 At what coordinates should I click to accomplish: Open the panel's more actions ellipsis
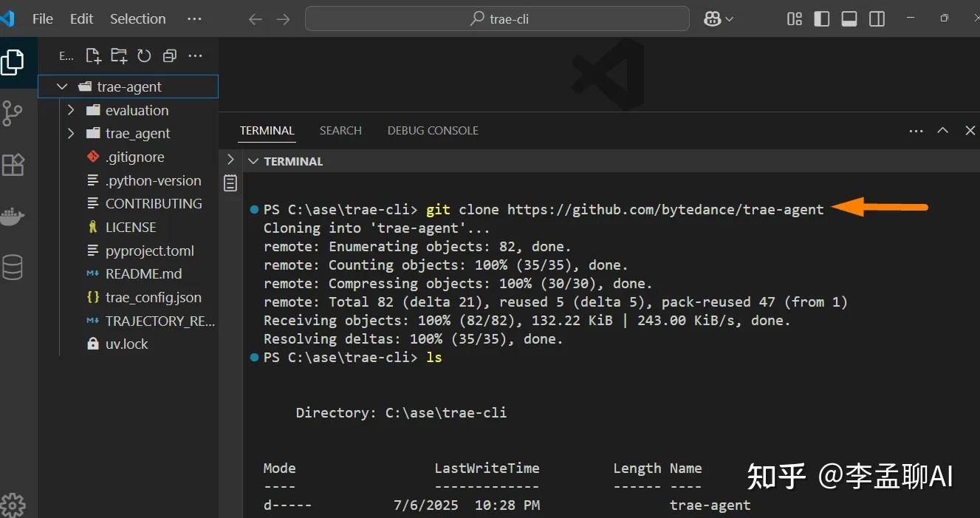tap(916, 131)
